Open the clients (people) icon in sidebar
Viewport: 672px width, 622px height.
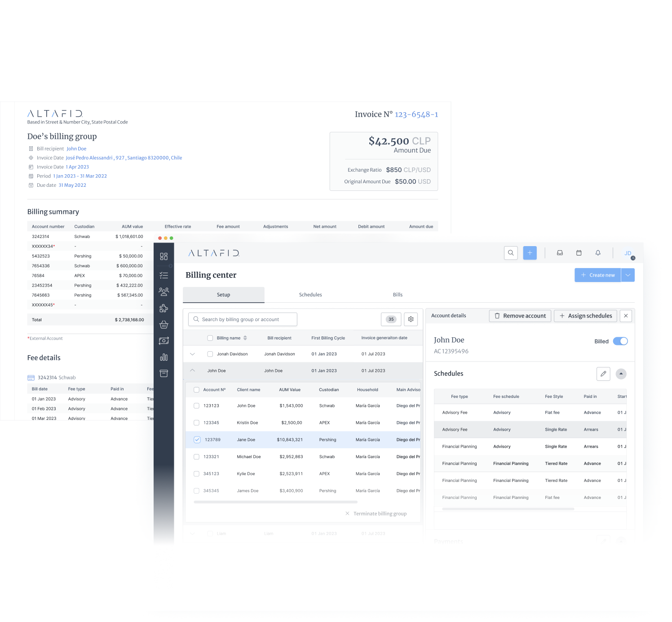pyautogui.click(x=164, y=291)
